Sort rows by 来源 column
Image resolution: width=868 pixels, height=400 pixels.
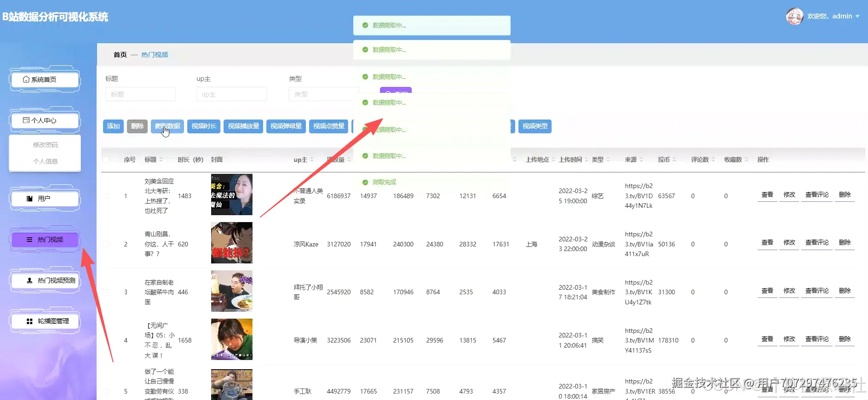coord(641,160)
